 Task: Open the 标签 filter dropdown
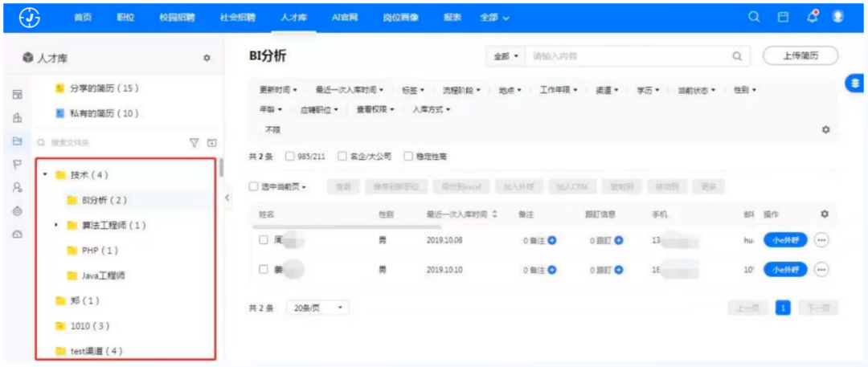click(x=413, y=90)
